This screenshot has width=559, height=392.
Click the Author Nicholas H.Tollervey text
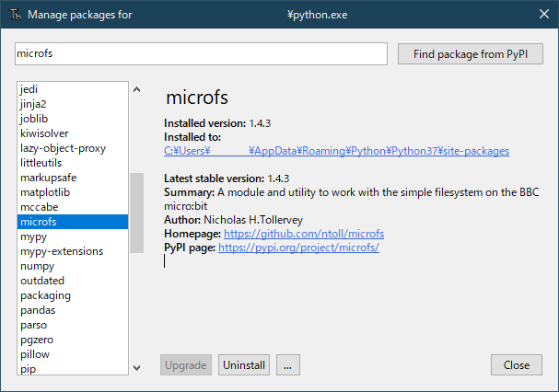234,220
